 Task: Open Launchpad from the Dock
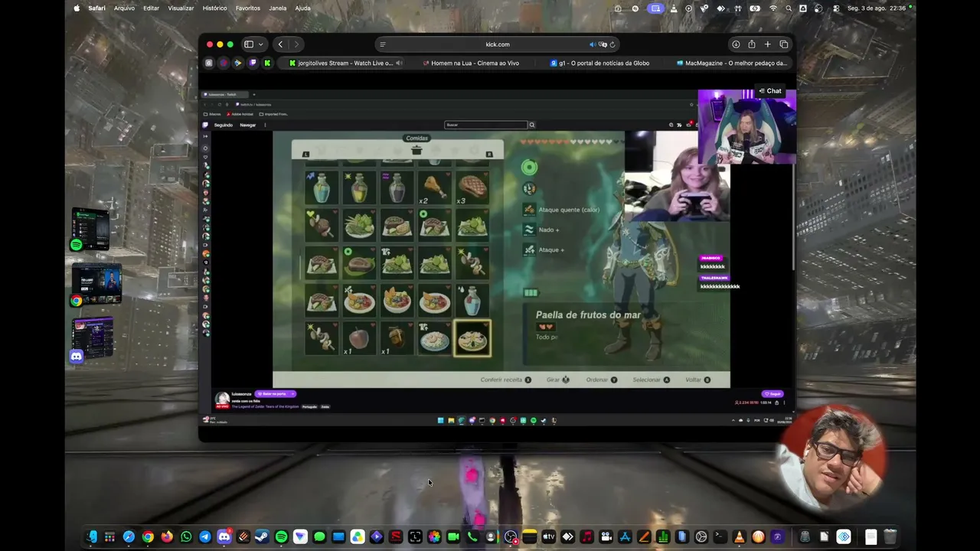[109, 536]
